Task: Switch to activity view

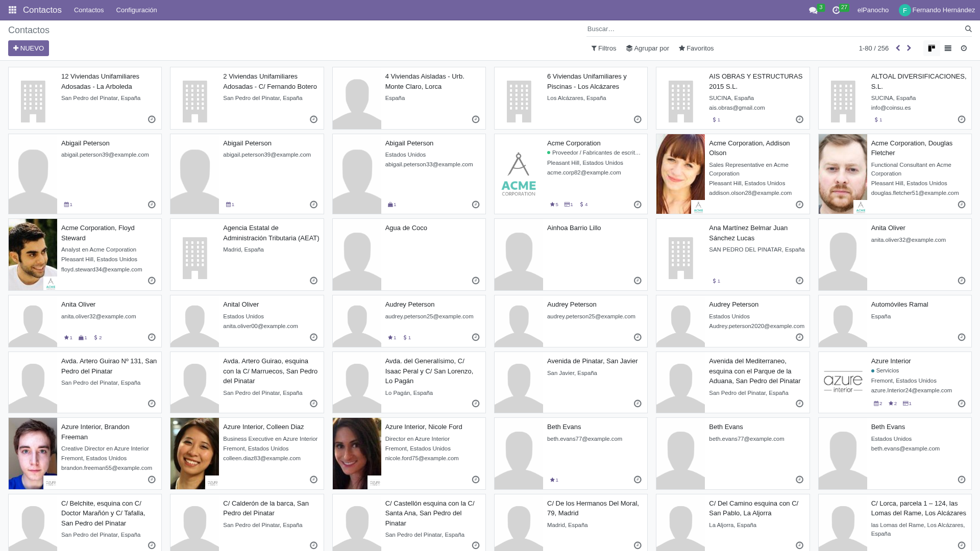Action: coord(964,48)
